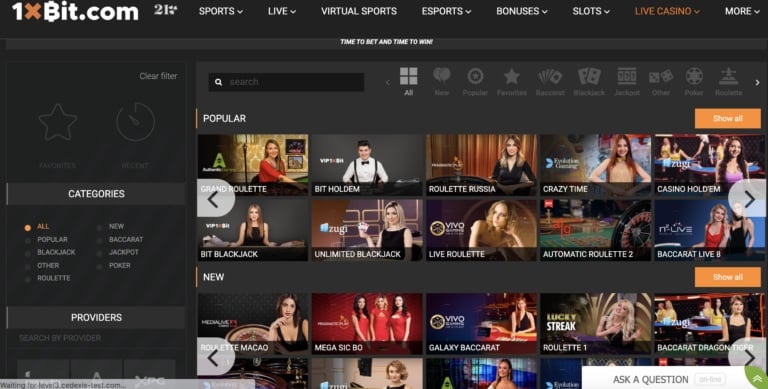Select the ALL category radio
This screenshot has height=389, width=768.
[28, 227]
